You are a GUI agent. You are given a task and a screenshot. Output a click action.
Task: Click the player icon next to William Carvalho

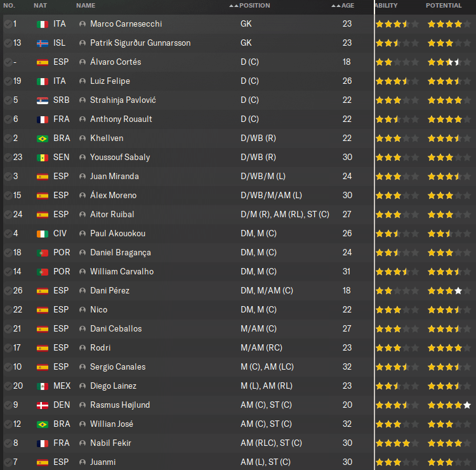[x=83, y=272]
